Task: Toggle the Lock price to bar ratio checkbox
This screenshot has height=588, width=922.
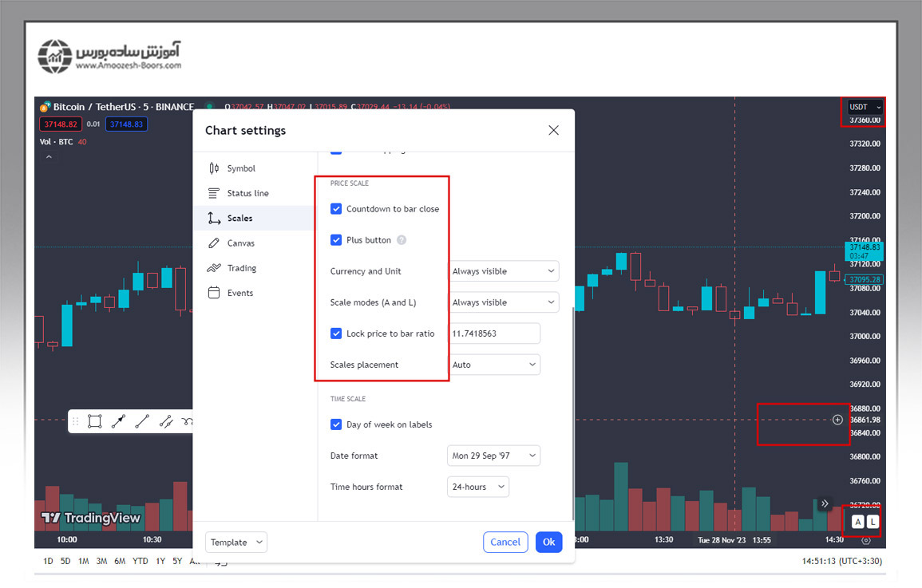Action: [336, 333]
